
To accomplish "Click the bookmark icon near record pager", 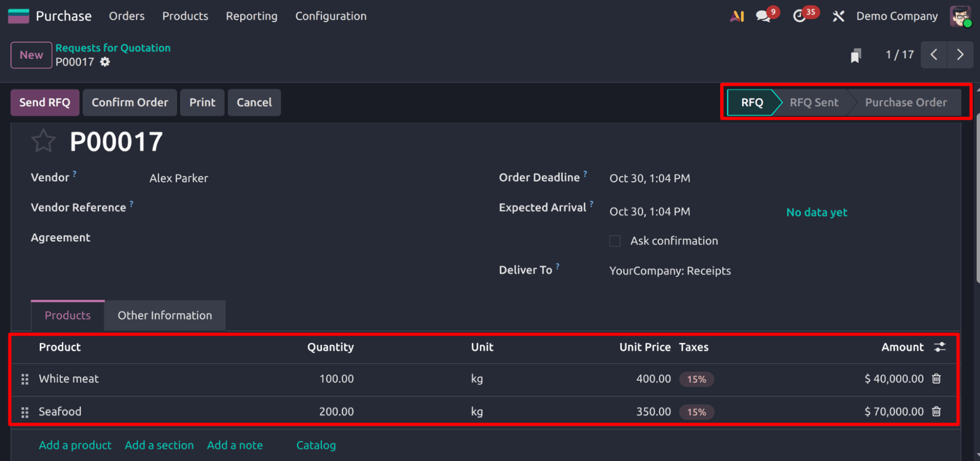I will point(856,55).
